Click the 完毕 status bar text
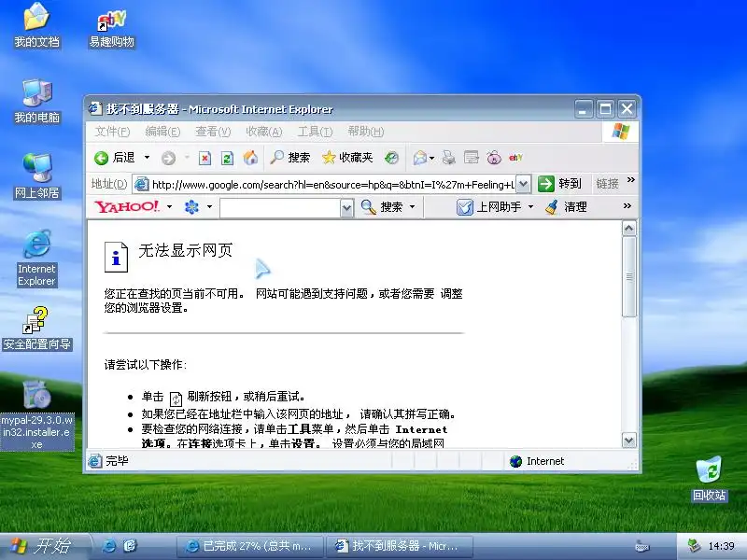 tap(117, 461)
